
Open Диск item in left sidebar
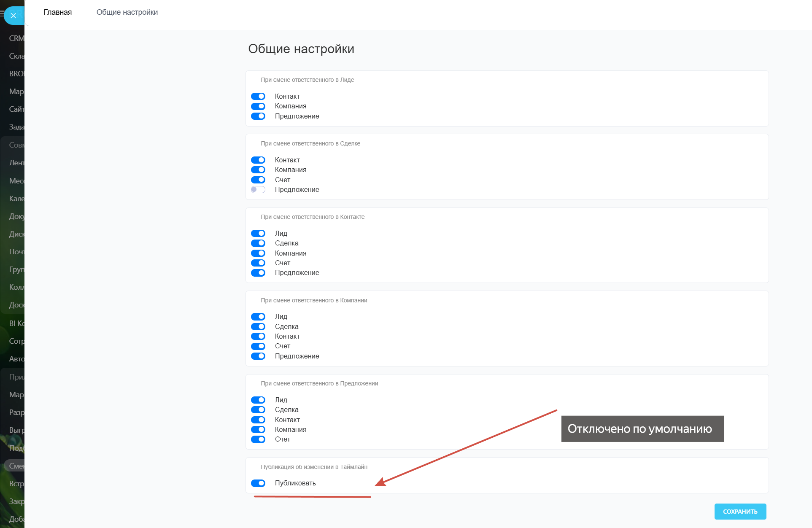[x=16, y=234]
